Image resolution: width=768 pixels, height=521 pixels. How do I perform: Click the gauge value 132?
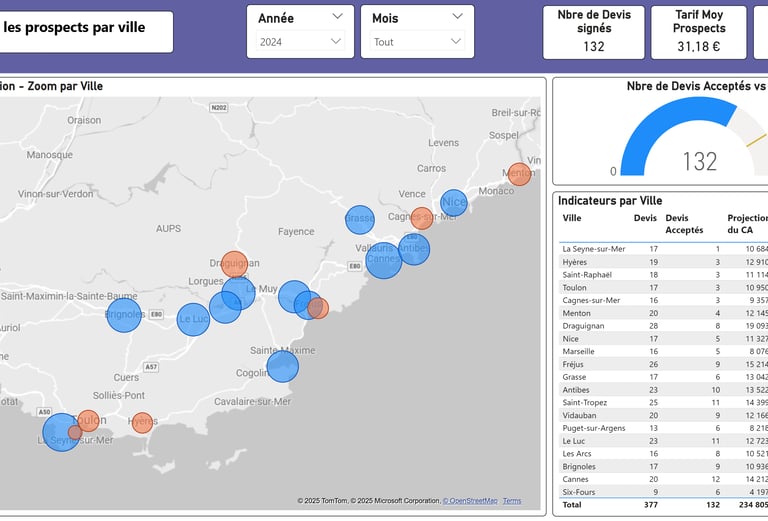point(699,161)
